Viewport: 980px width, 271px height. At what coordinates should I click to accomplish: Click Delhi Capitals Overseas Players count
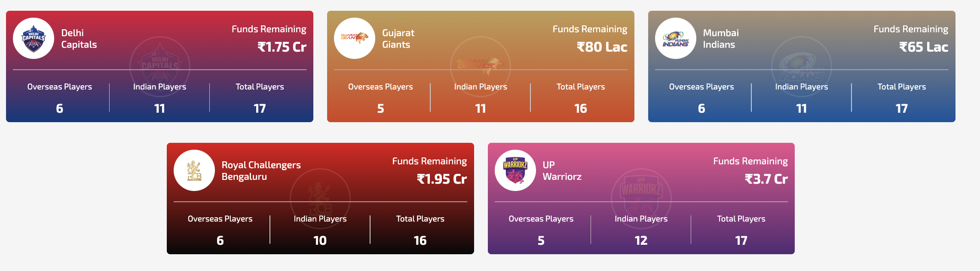click(60, 108)
